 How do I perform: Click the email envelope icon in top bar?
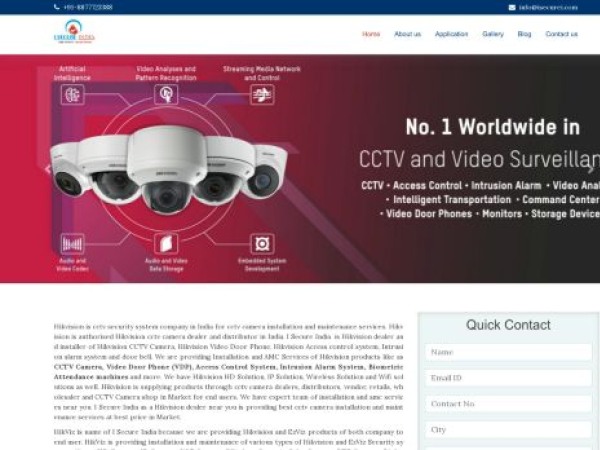(x=512, y=7)
